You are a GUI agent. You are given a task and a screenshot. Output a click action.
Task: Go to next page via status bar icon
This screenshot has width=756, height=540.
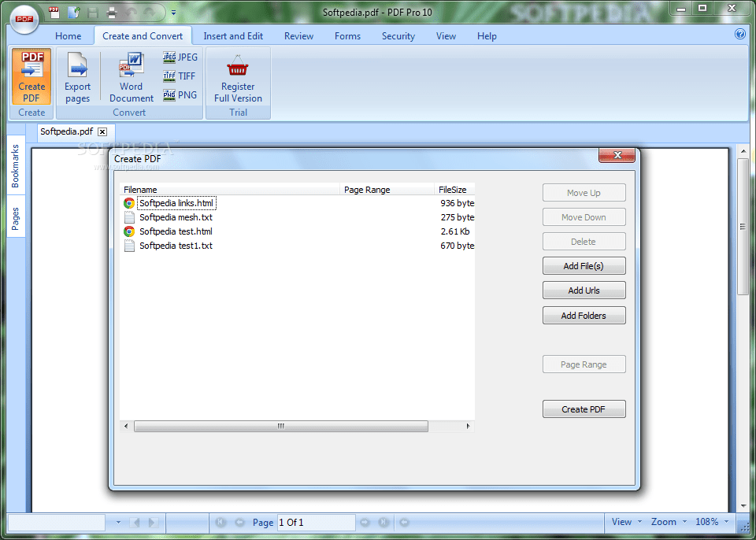click(x=365, y=522)
